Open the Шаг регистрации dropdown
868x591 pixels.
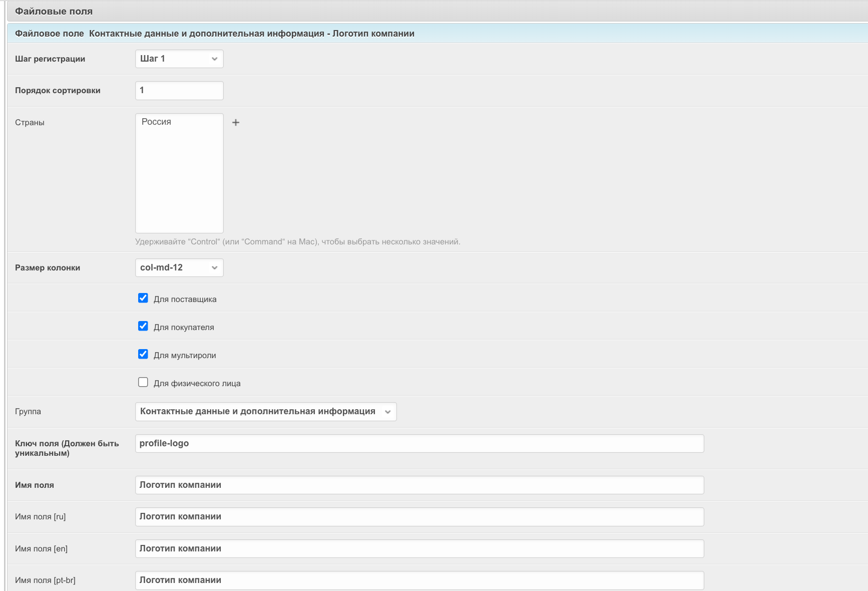[x=179, y=59]
